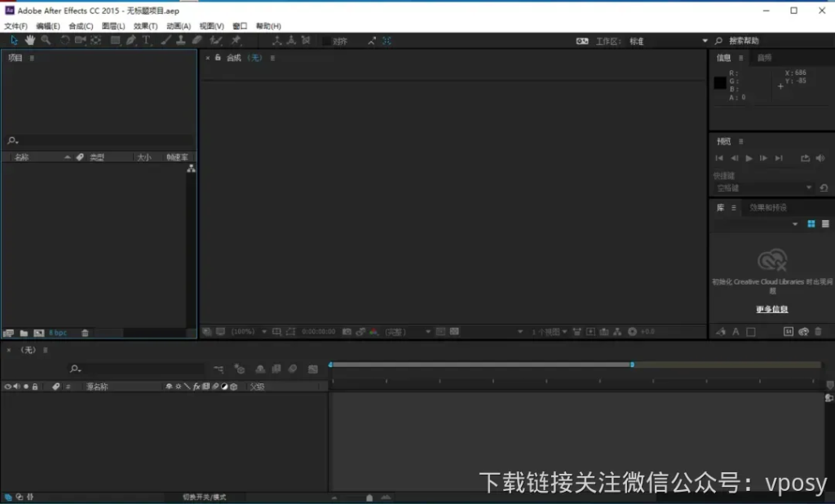The width and height of the screenshot is (835, 504).
Task: Create a new composition from Project panel footer
Action: (39, 333)
